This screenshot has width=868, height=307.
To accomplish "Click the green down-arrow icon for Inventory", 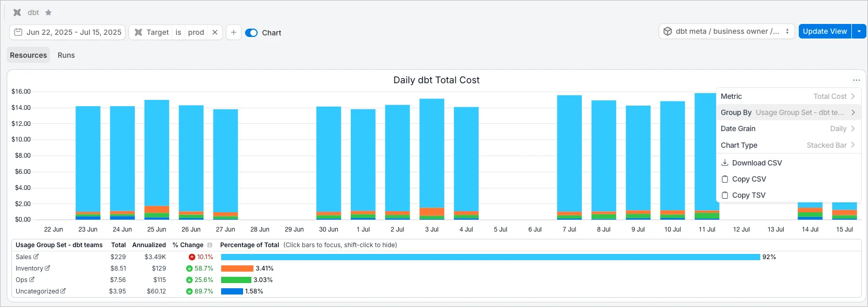I will click(189, 268).
